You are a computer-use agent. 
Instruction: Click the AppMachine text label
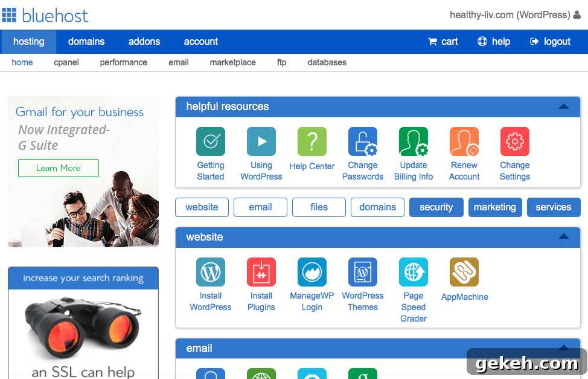click(x=464, y=297)
